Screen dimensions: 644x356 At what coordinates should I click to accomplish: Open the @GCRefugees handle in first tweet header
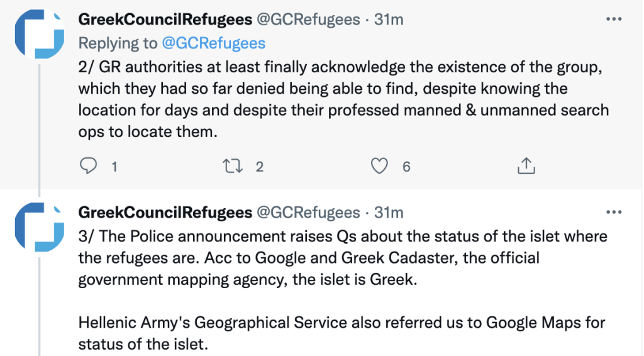(x=308, y=19)
